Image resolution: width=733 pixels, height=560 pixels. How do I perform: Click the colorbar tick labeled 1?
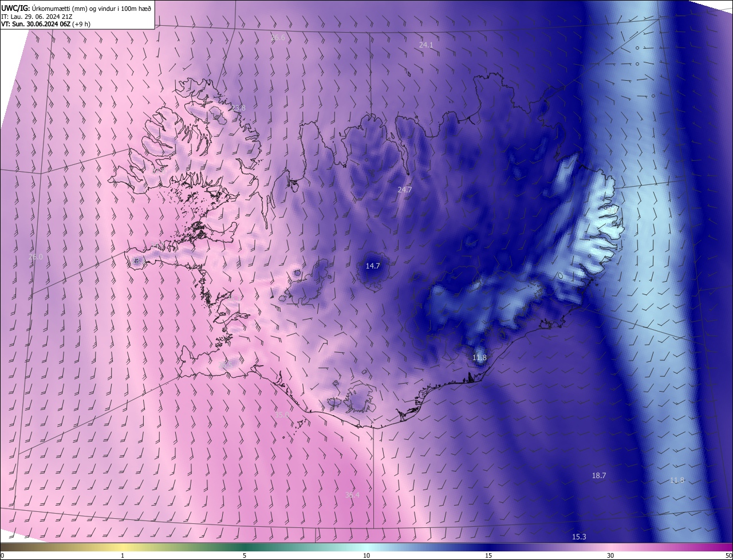pos(123,555)
